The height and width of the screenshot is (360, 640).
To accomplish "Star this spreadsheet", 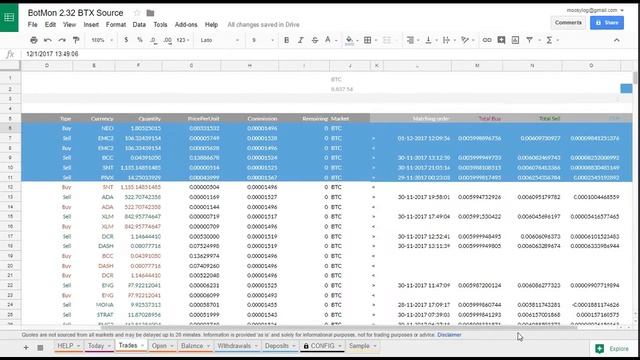I will (137, 13).
